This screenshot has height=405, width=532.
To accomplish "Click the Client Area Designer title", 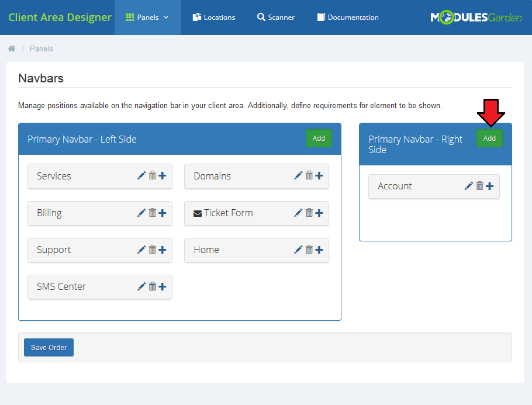I will [x=60, y=18].
